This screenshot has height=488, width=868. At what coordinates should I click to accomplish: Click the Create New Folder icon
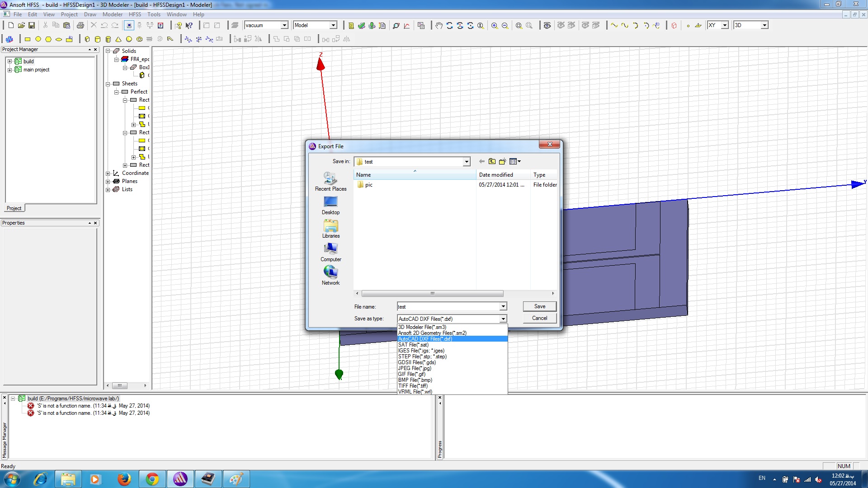(502, 161)
